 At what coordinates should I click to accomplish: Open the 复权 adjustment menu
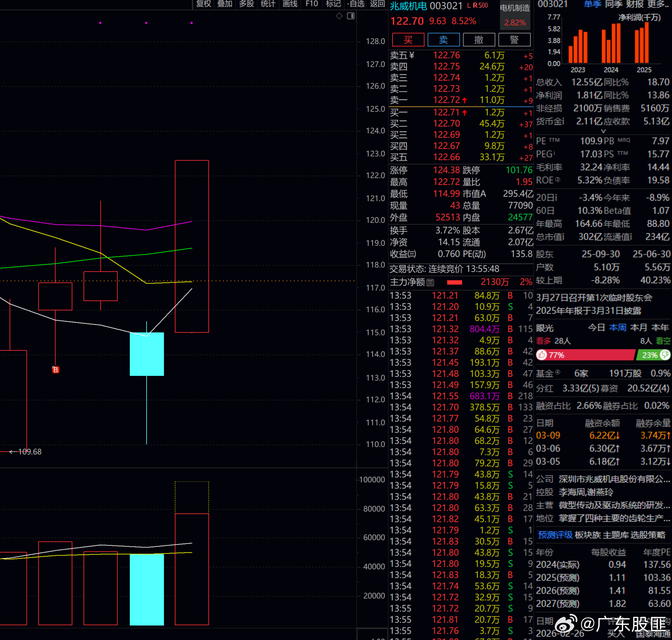(x=203, y=4)
